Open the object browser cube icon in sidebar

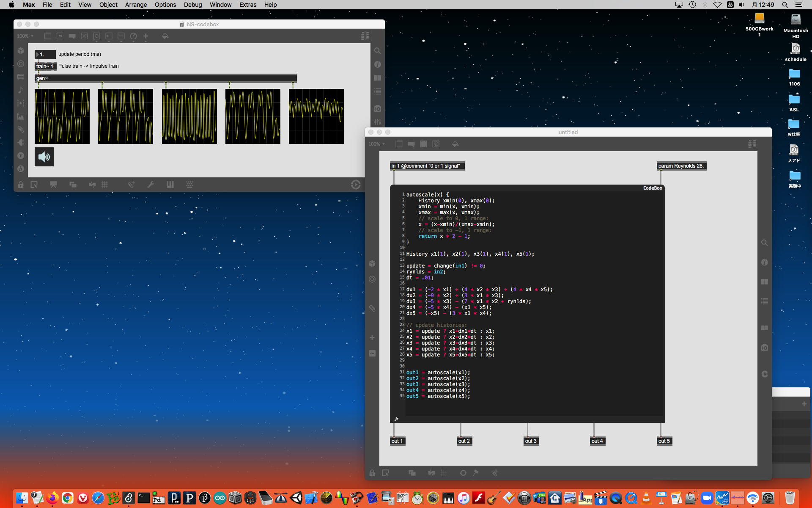point(21,51)
